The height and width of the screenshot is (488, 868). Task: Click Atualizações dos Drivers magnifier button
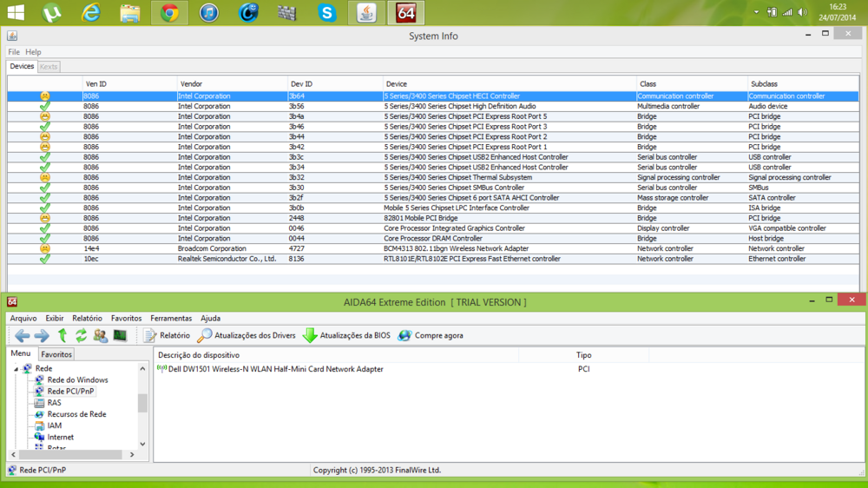[x=247, y=335]
